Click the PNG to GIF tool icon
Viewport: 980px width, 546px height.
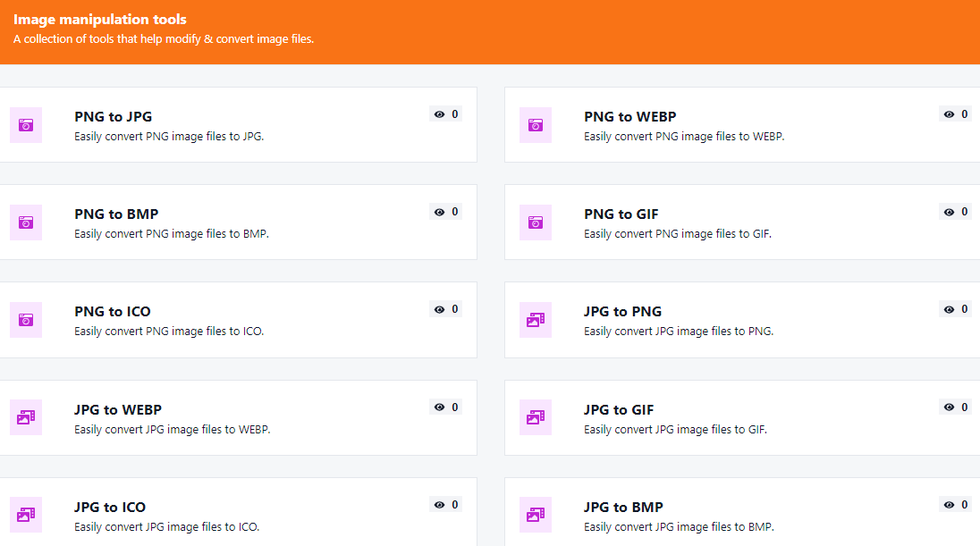pyautogui.click(x=536, y=223)
